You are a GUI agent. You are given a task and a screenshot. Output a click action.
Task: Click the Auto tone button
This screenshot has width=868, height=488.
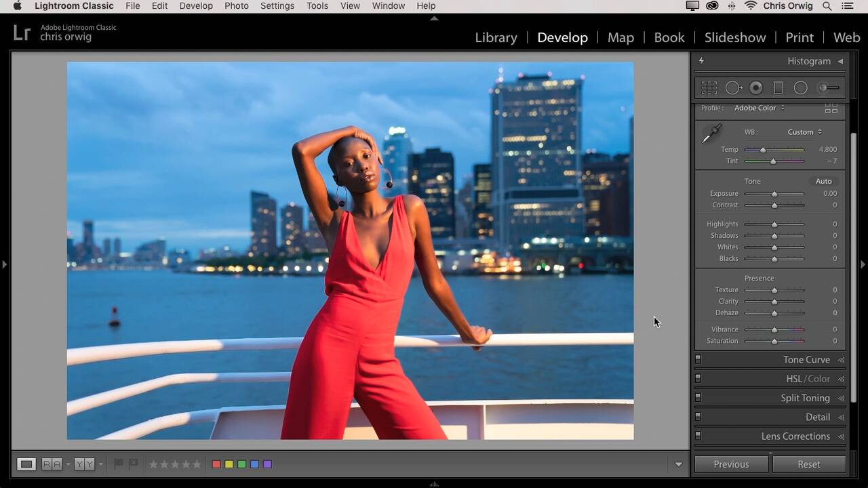click(x=823, y=181)
